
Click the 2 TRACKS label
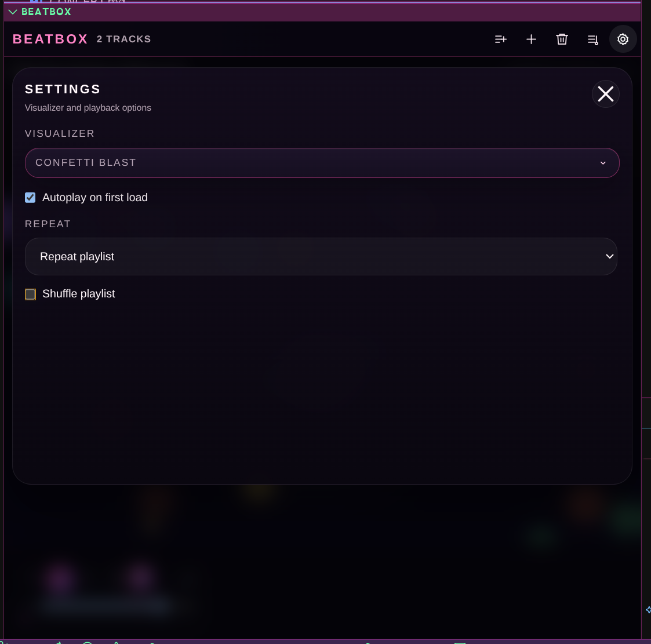pyautogui.click(x=123, y=39)
